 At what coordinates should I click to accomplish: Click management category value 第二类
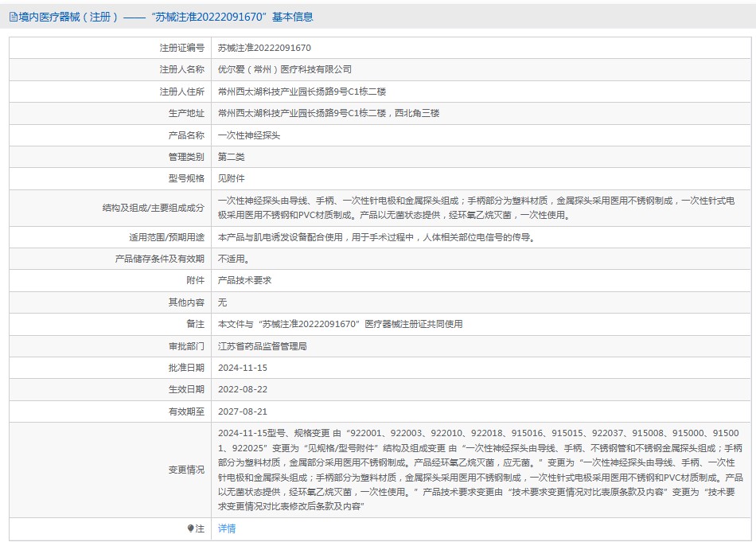pyautogui.click(x=231, y=157)
